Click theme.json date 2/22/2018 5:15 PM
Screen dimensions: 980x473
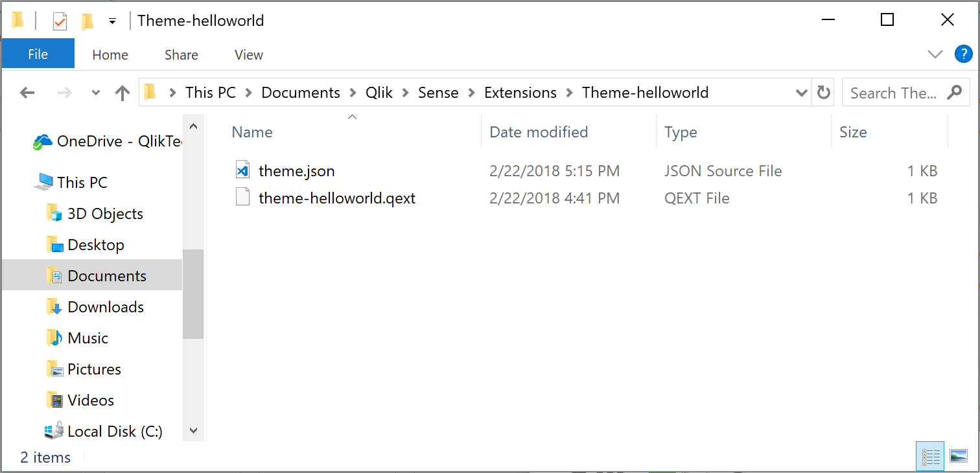pos(554,171)
